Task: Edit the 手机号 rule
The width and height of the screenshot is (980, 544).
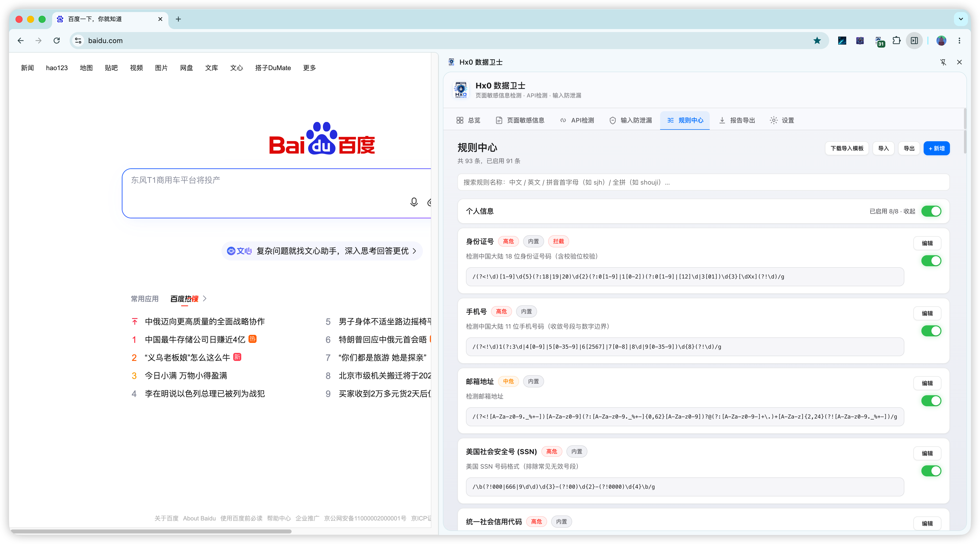Action: pyautogui.click(x=927, y=313)
